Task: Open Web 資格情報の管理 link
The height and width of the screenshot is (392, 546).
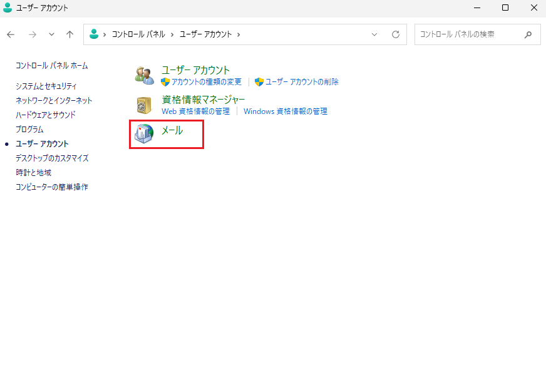Action: (x=195, y=111)
